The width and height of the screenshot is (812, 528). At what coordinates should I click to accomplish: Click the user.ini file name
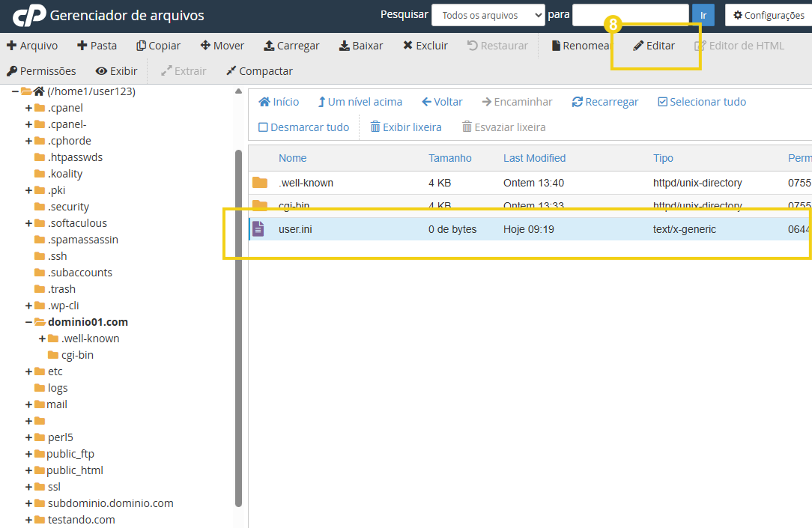click(x=295, y=229)
